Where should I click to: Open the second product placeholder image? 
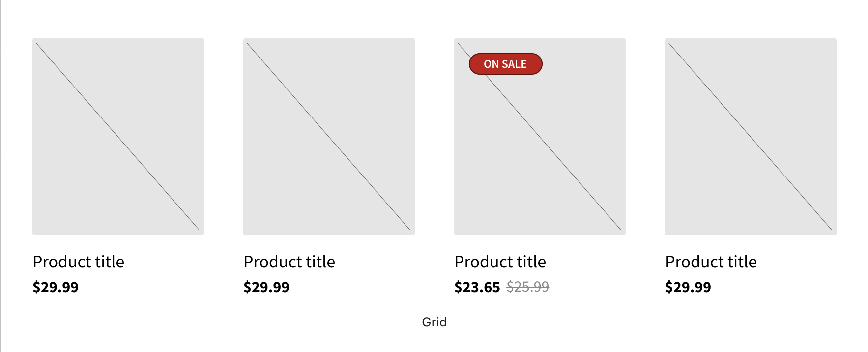click(328, 136)
